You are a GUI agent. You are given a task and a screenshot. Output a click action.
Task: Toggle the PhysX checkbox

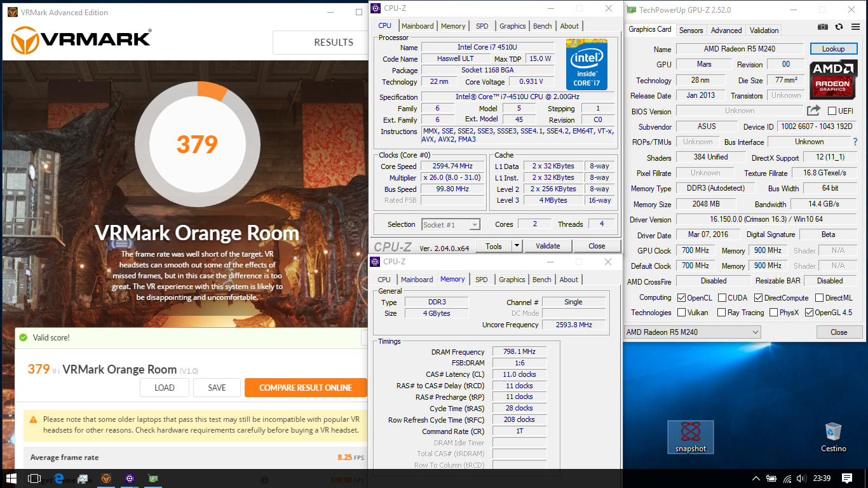tap(773, 313)
